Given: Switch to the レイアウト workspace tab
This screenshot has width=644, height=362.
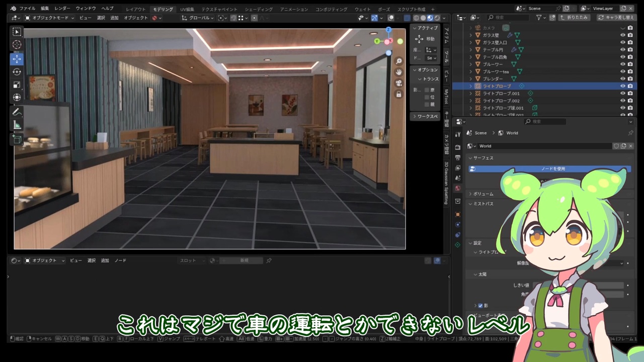Looking at the screenshot, I should pos(136,9).
